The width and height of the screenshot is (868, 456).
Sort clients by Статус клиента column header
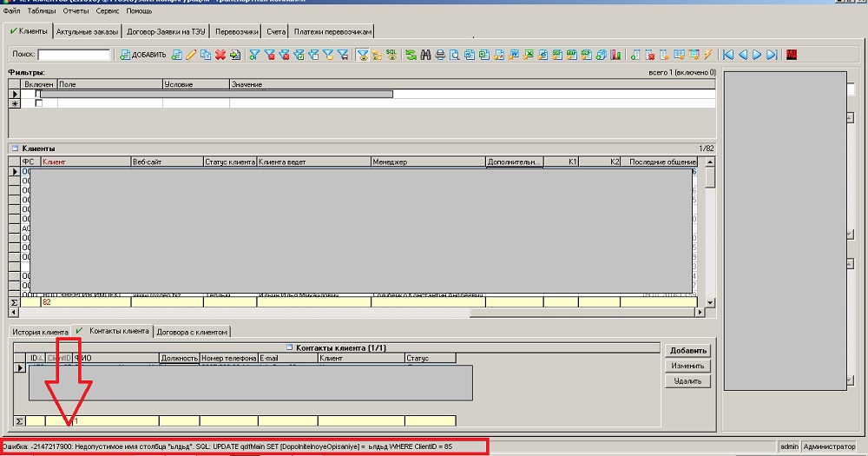229,162
